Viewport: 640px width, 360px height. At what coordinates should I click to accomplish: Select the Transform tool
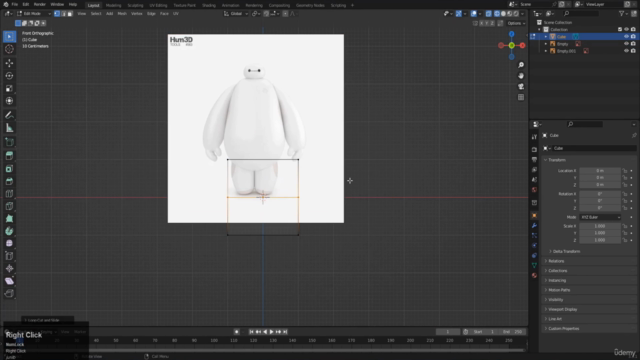(x=9, y=101)
